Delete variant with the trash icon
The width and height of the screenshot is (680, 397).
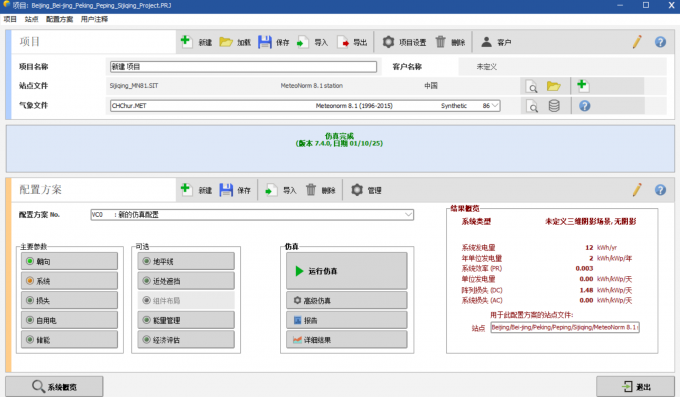[311, 190]
